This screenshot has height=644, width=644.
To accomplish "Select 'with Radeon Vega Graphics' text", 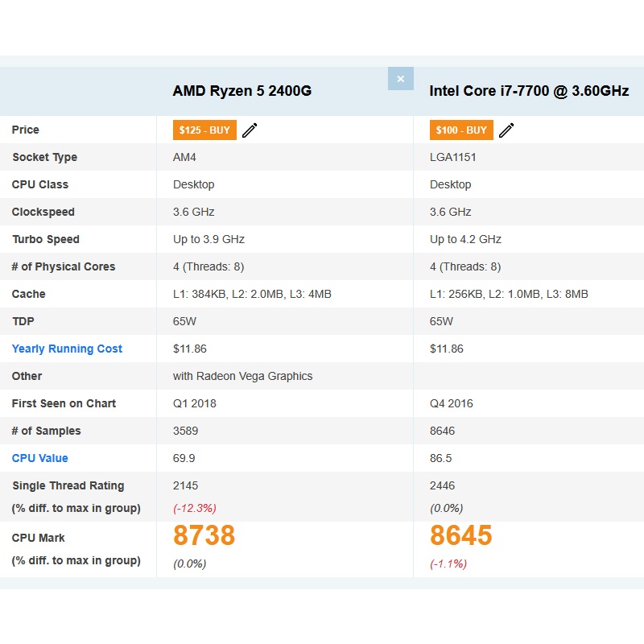I will pos(243,376).
